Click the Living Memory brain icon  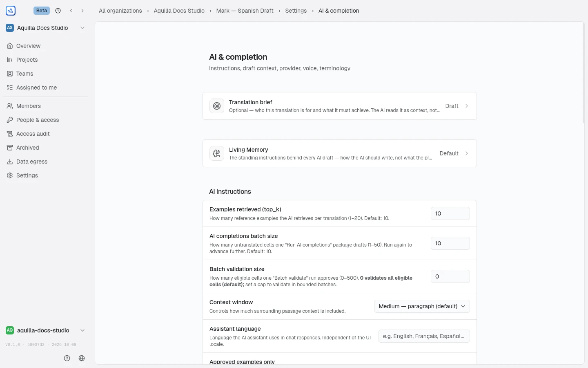tap(217, 153)
